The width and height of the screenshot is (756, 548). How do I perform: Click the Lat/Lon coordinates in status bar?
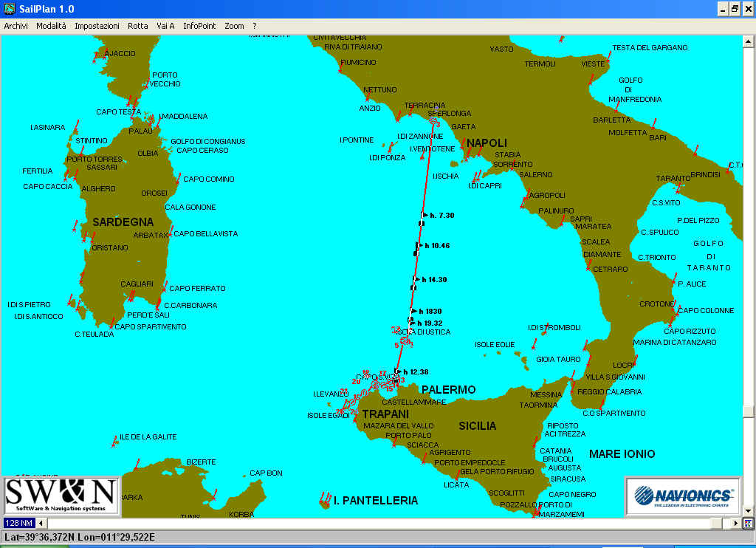(80, 538)
